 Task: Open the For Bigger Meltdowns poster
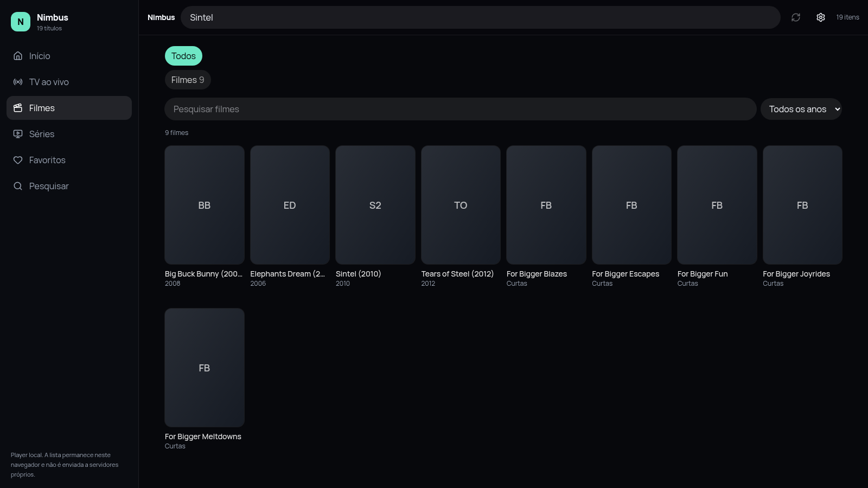[205, 368]
